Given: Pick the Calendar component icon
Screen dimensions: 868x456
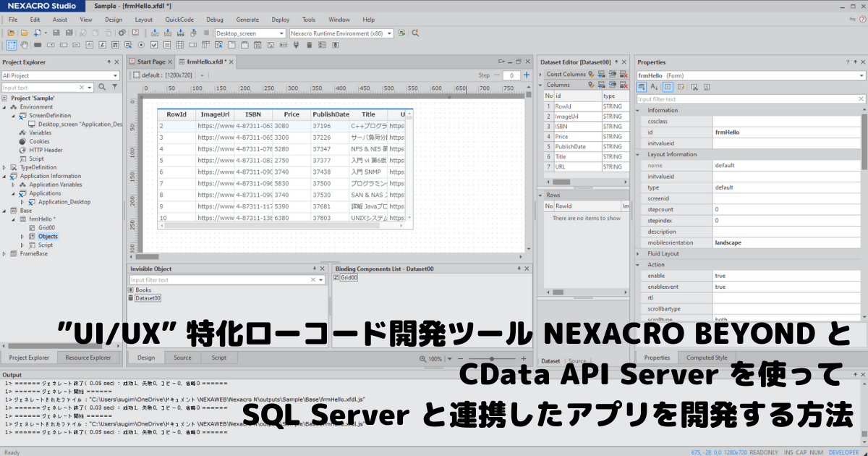Looking at the screenshot, I should click(x=257, y=45).
